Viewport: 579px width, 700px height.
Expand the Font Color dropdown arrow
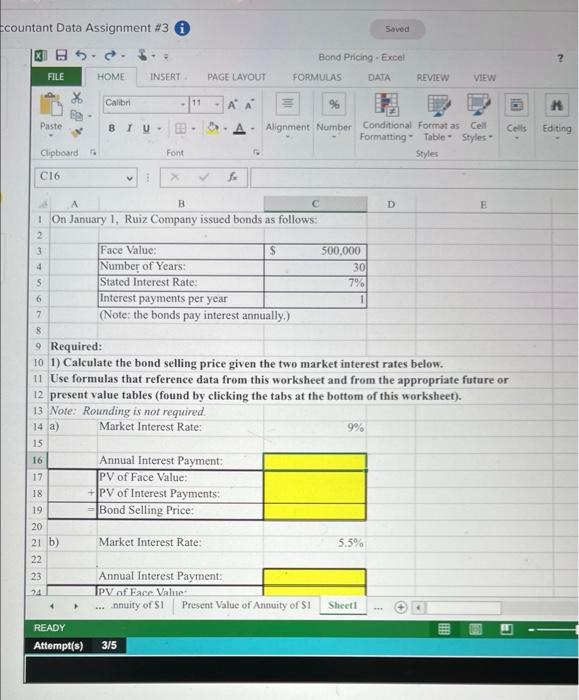click(x=252, y=129)
